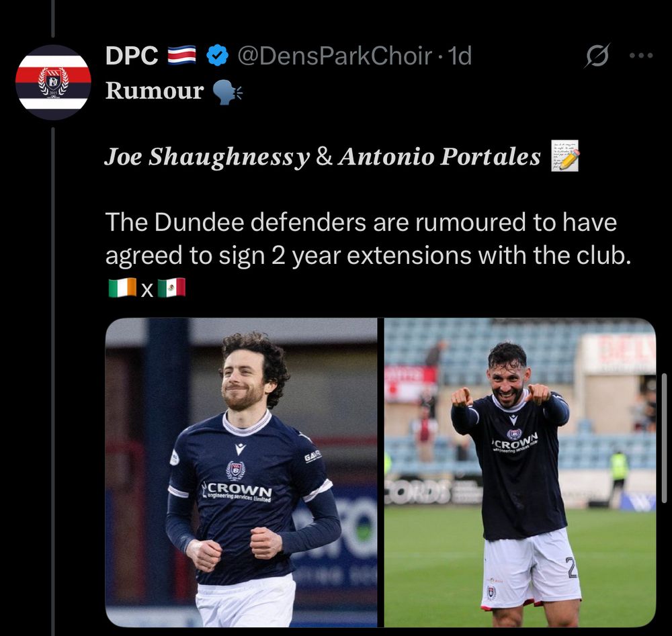
Task: Open the three-dot more options menu
Action: [641, 55]
